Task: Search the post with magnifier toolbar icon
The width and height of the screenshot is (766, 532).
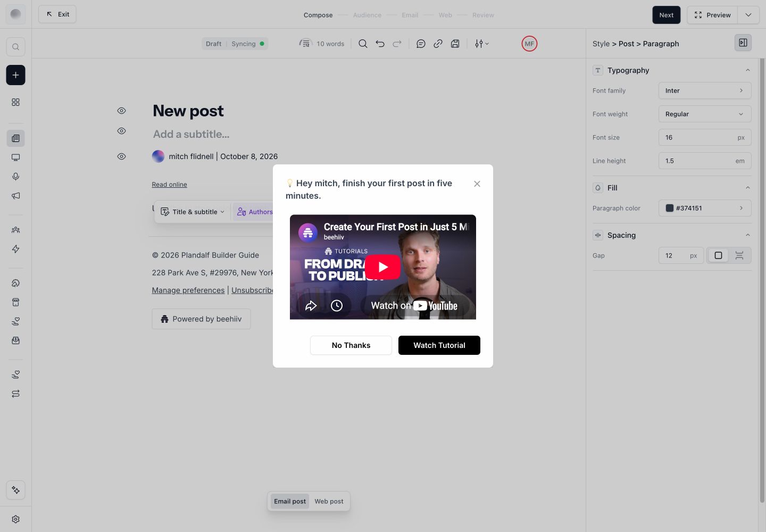Action: pos(363,44)
